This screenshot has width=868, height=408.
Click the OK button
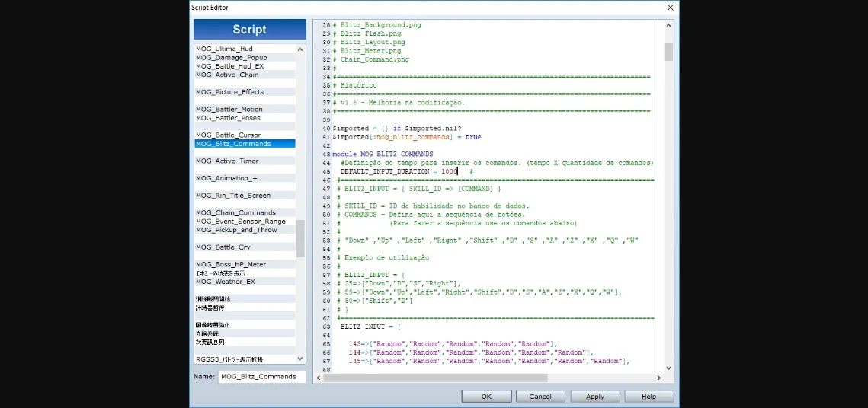click(x=486, y=397)
